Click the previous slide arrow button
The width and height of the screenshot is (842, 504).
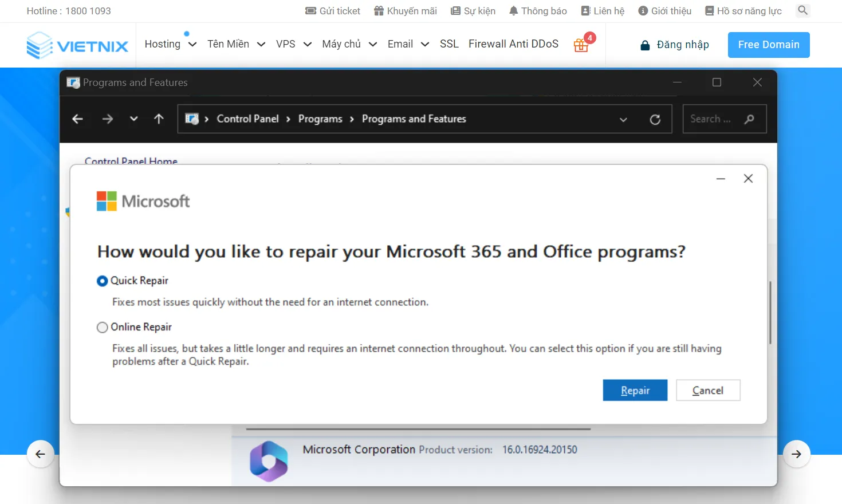[x=41, y=454]
